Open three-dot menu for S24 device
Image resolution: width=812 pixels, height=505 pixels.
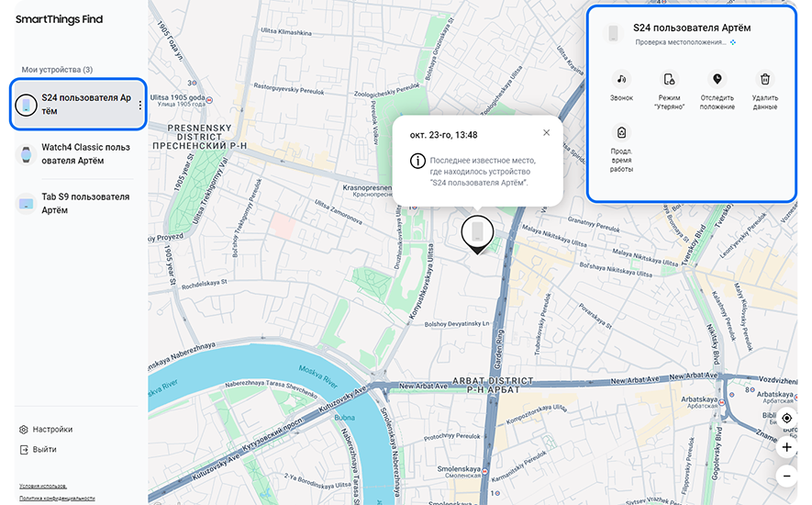tap(140, 106)
